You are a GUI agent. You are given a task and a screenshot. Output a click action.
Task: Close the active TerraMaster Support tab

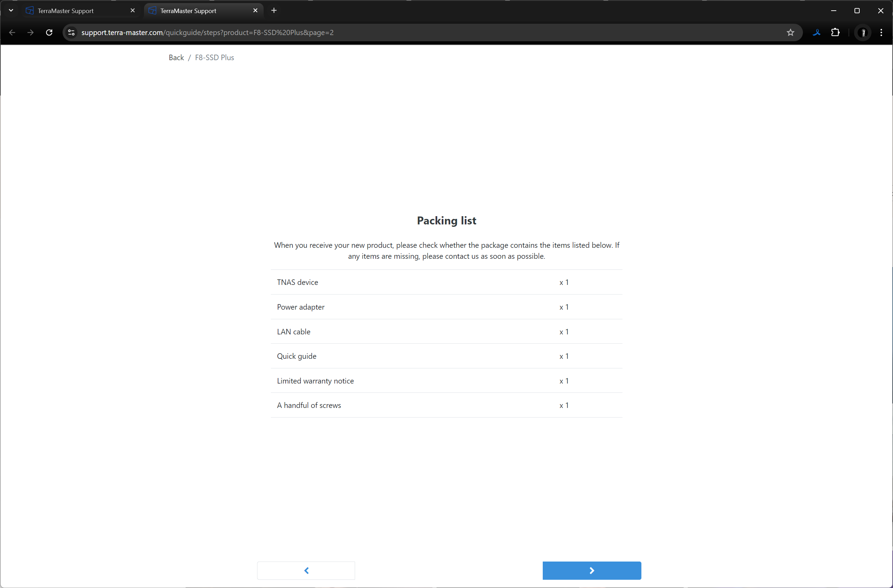point(255,11)
